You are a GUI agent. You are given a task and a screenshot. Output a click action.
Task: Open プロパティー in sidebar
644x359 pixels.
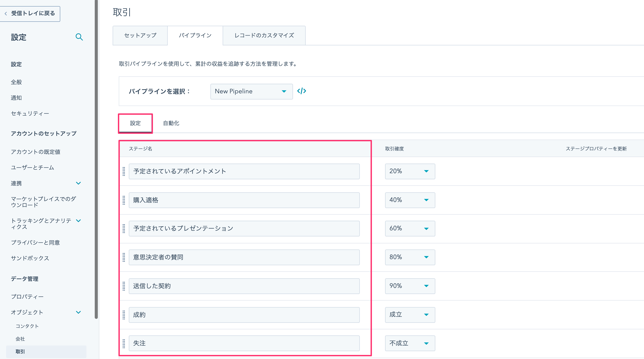pyautogui.click(x=27, y=297)
